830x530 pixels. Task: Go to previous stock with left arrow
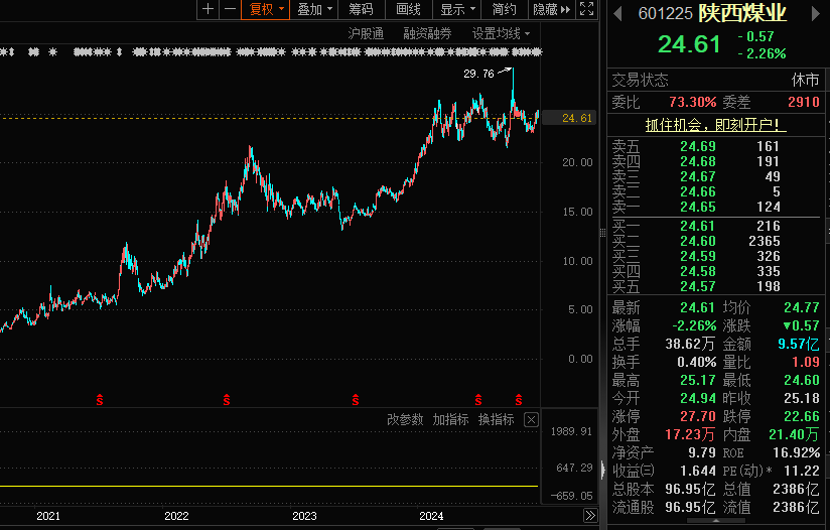617,13
